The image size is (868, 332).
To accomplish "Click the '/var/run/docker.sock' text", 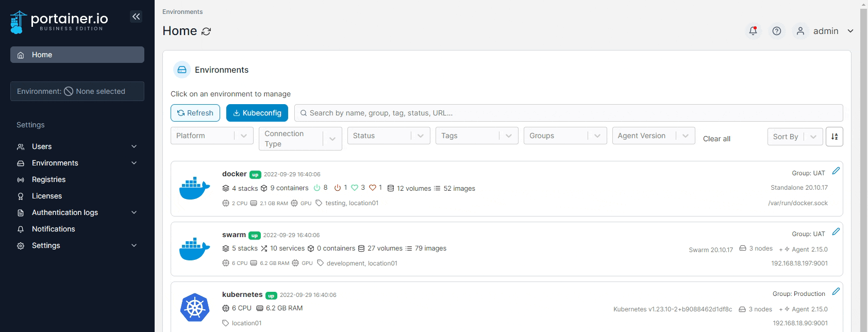I will pos(798,203).
